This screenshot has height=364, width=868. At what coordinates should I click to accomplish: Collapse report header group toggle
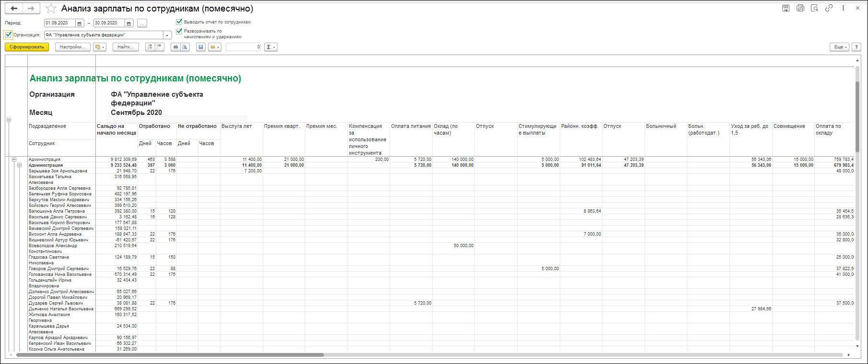[x=9, y=120]
